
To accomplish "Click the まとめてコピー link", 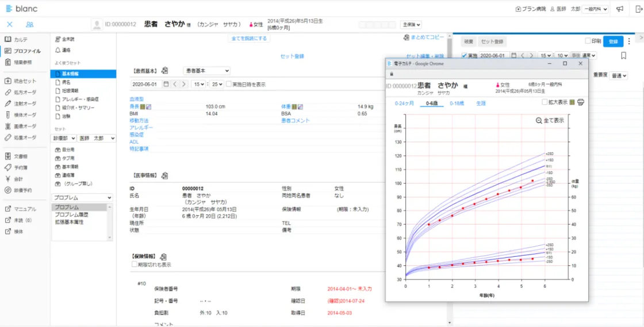I will pyautogui.click(x=423, y=37).
